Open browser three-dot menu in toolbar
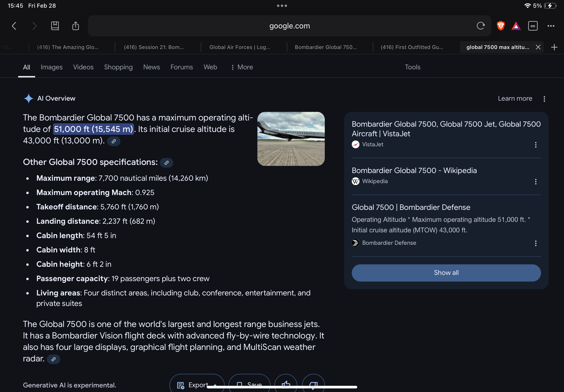This screenshot has width=564, height=392. coord(551,26)
